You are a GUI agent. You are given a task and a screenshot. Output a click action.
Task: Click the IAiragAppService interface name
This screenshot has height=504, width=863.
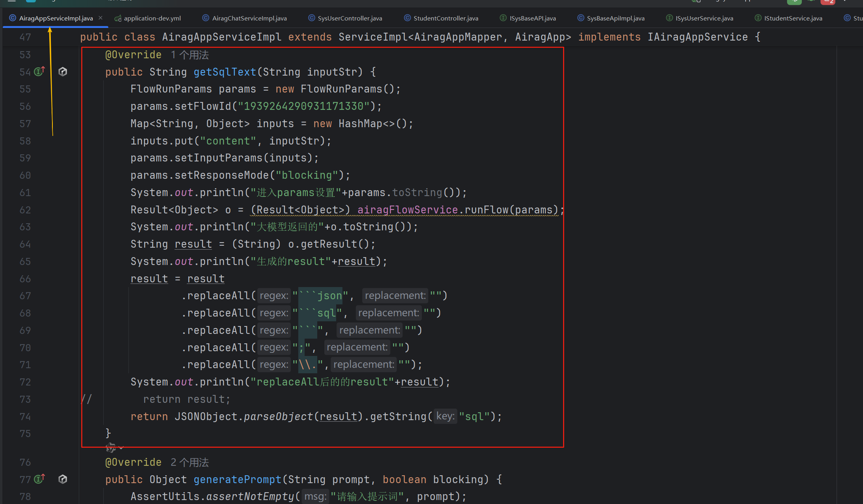point(698,37)
